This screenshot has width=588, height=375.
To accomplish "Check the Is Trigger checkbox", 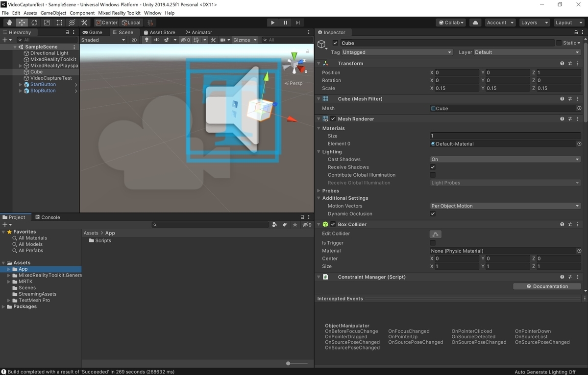I will click(x=433, y=243).
